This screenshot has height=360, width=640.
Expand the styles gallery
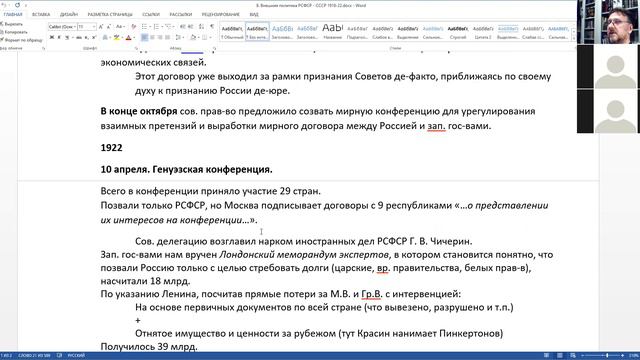click(x=573, y=38)
